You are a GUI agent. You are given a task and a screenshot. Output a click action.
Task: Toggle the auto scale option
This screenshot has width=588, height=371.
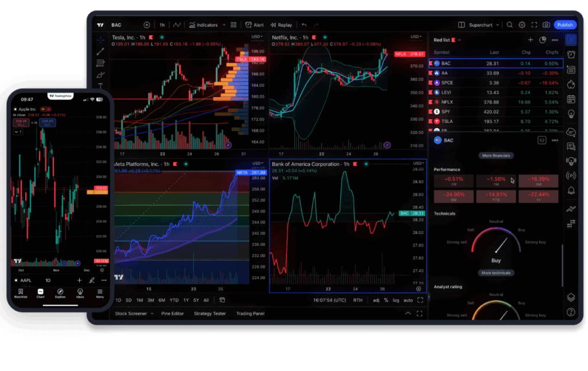pyautogui.click(x=408, y=300)
